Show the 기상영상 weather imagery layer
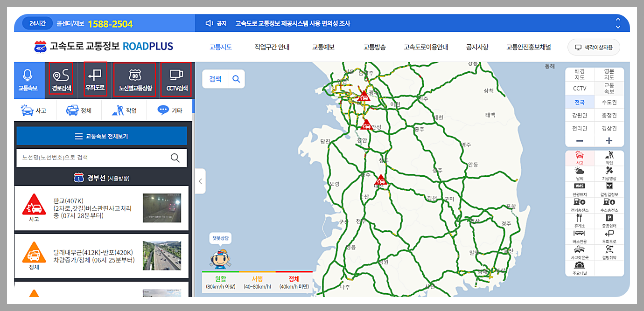Image resolution: width=644 pixels, height=311 pixels. pyautogui.click(x=609, y=174)
